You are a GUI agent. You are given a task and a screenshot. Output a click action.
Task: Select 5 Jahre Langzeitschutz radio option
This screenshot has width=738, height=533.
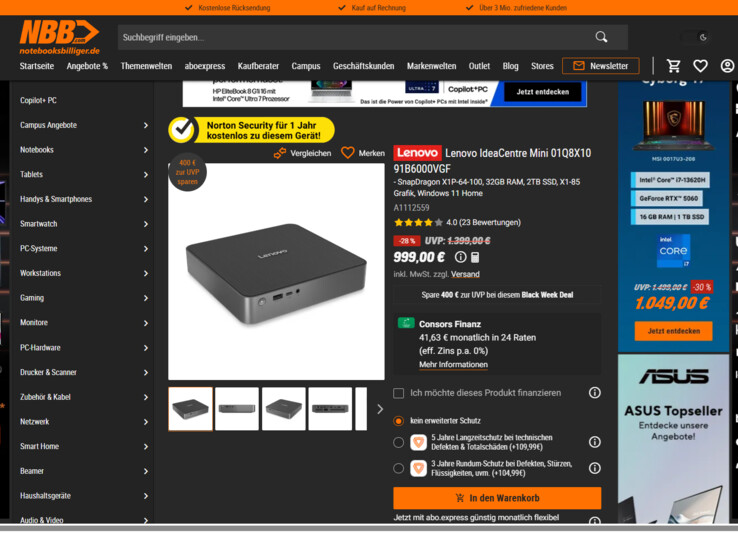(399, 442)
